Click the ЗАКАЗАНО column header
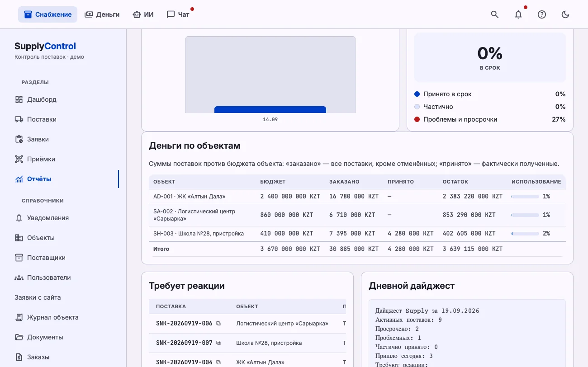The height and width of the screenshot is (367, 588). 344,182
